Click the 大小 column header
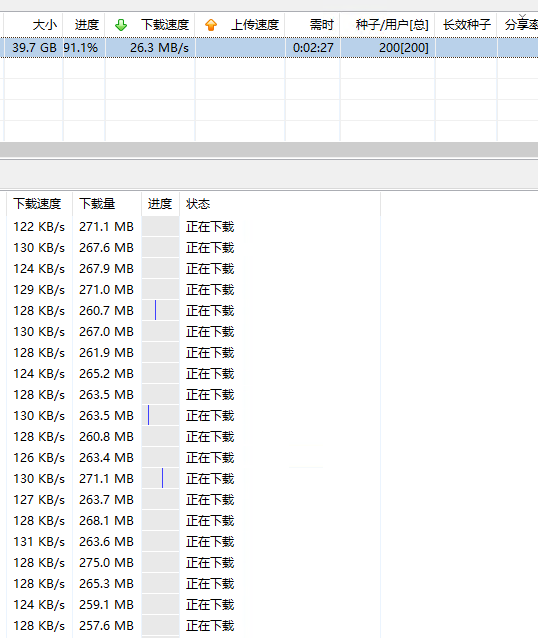This screenshot has height=638, width=538. [x=45, y=25]
